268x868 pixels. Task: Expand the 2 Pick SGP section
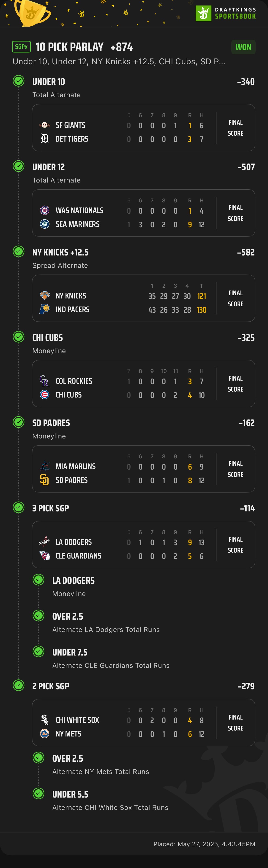click(51, 686)
